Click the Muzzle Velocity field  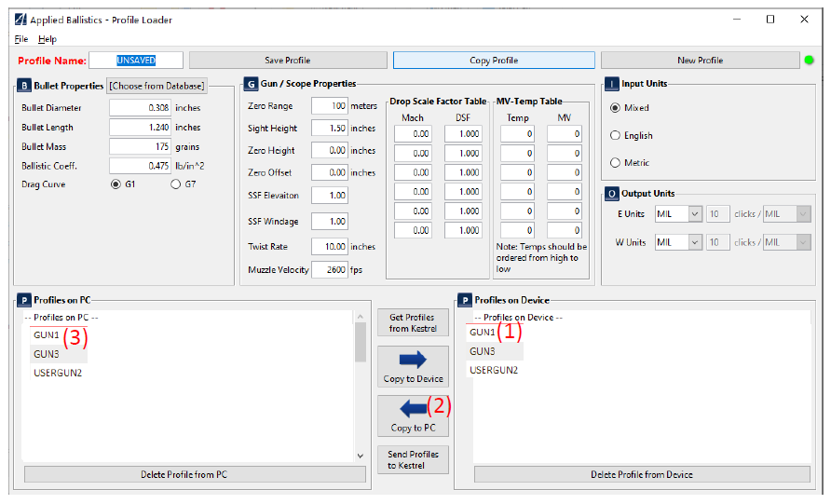(330, 270)
